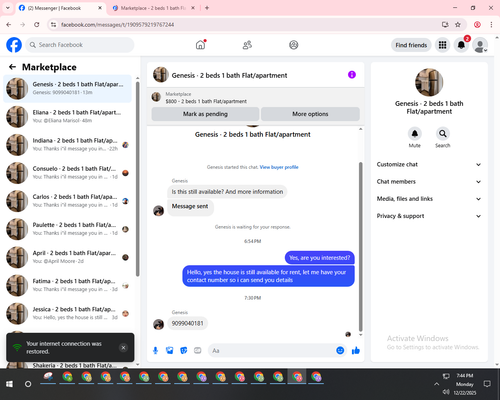
Task: Open Paulette conversation in the chat list
Action: pyautogui.click(x=68, y=229)
